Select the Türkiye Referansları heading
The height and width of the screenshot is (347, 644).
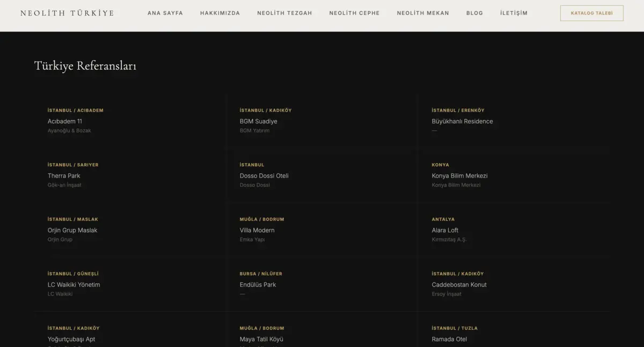[85, 66]
